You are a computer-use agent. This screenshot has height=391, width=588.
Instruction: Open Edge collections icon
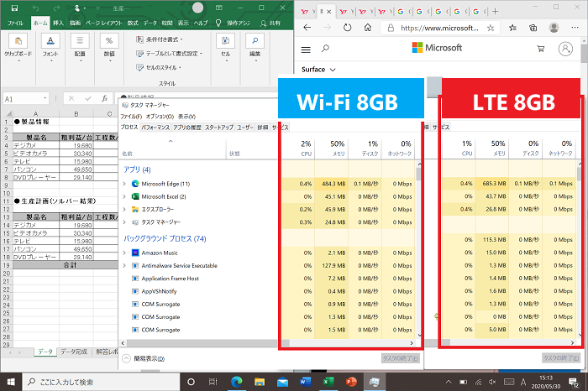point(533,28)
